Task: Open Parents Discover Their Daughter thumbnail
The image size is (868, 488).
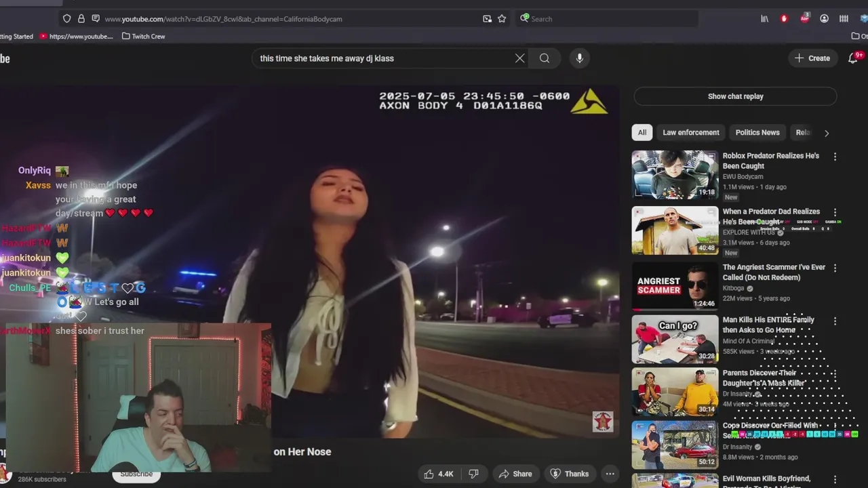Action: pyautogui.click(x=675, y=392)
